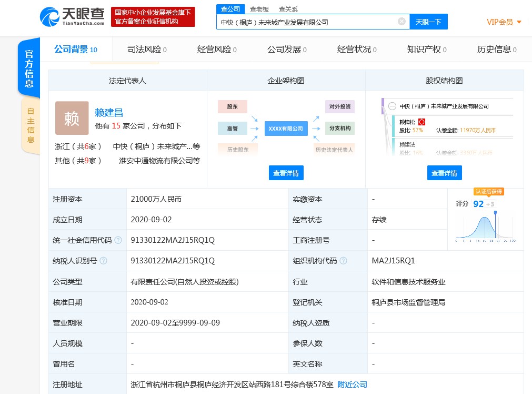Open the TianYanCha logo homepage
Screen dimensions: 532x394
tap(72, 17)
